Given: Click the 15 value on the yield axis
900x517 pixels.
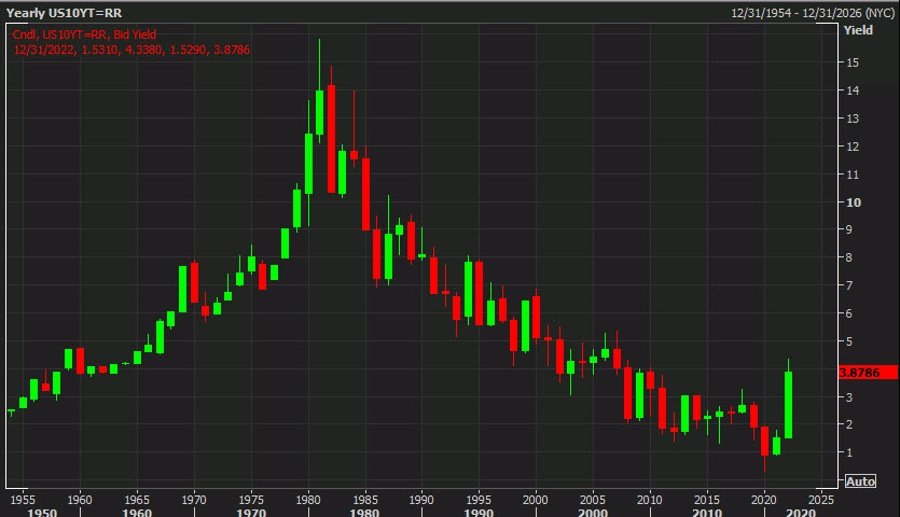Looking at the screenshot, I should click(x=853, y=62).
